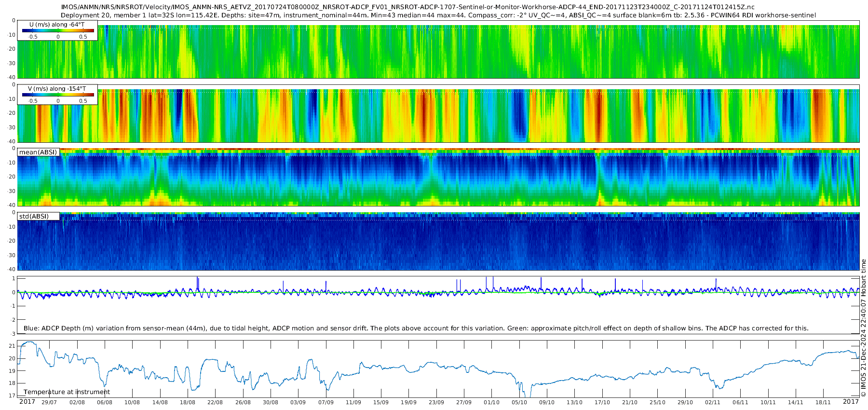868x410 pixels.
Task: Click the V velocity colorbar legend
Action: coord(57,95)
